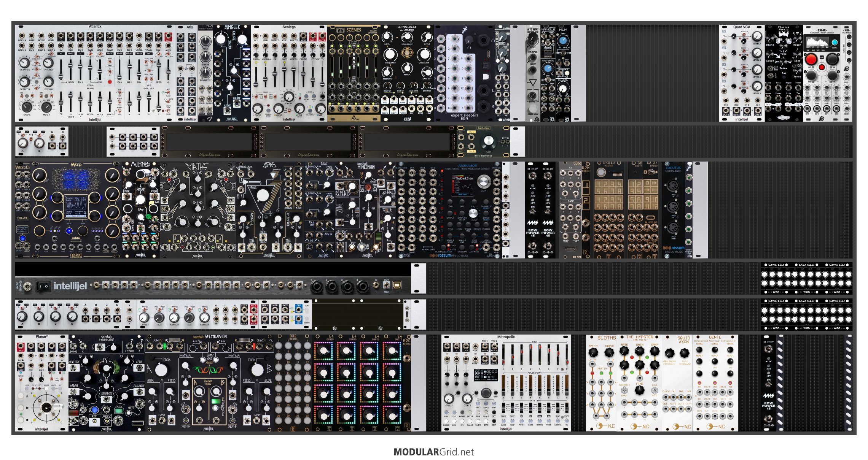
Task: Select the Mimeophon module
Action: [x=365, y=210]
